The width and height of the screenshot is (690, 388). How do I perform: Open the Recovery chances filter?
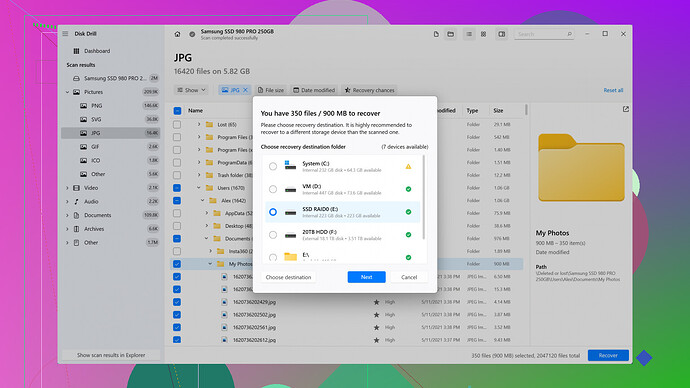[x=370, y=90]
